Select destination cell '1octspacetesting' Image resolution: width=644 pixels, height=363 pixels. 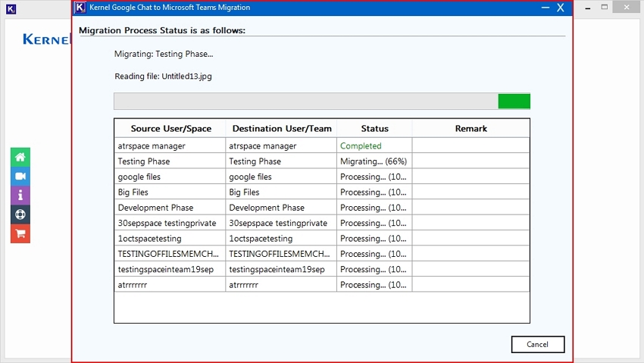tap(281, 239)
